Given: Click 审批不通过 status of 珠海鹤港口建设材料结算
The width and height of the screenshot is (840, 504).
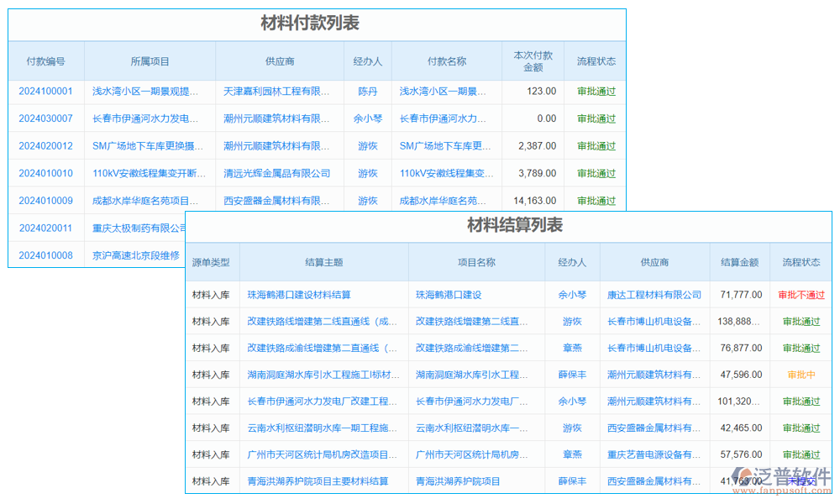Looking at the screenshot, I should coord(801,294).
